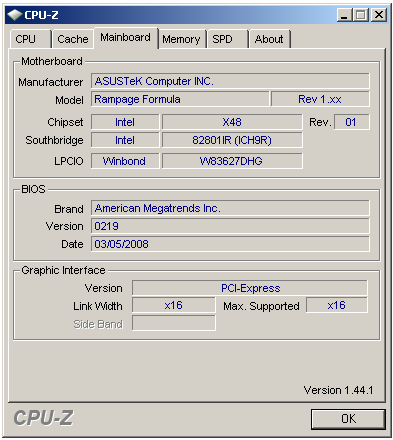
Task: Click the Max. Supported label
Action: pos(261,306)
